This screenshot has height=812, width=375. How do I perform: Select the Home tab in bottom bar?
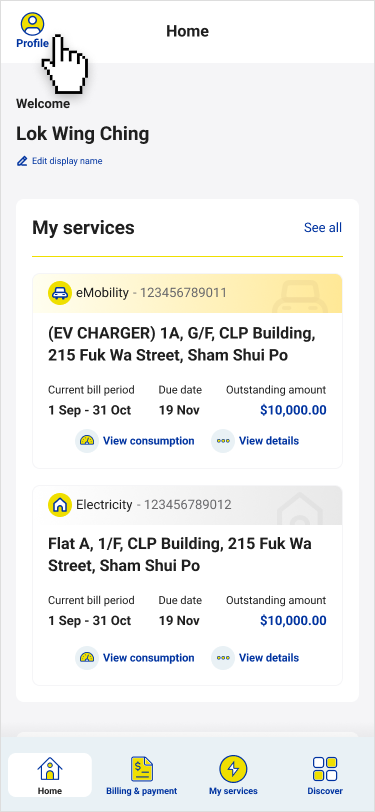[50, 775]
